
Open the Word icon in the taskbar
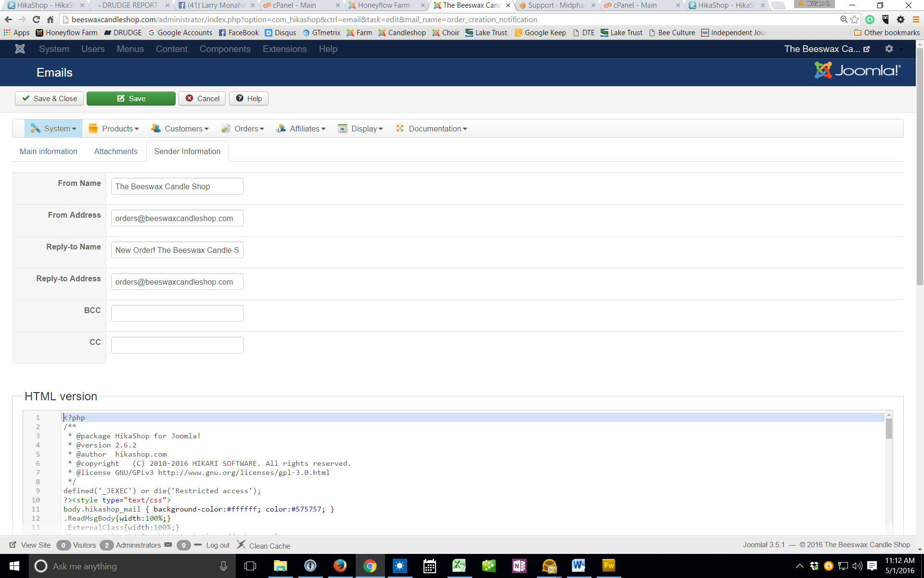pos(578,565)
